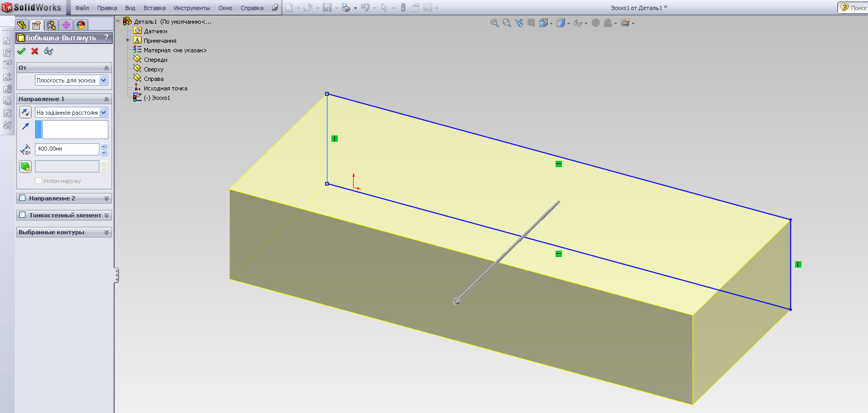Click the Open document folder icon

point(308,7)
